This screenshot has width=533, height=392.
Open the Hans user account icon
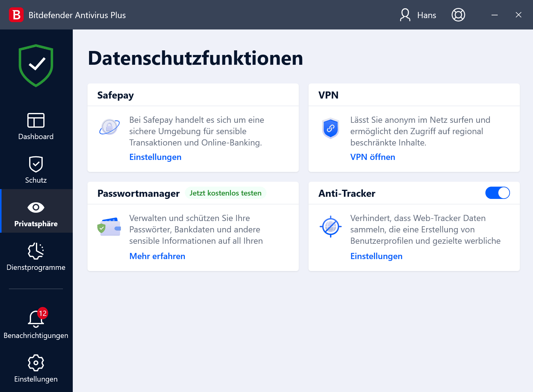click(x=405, y=15)
